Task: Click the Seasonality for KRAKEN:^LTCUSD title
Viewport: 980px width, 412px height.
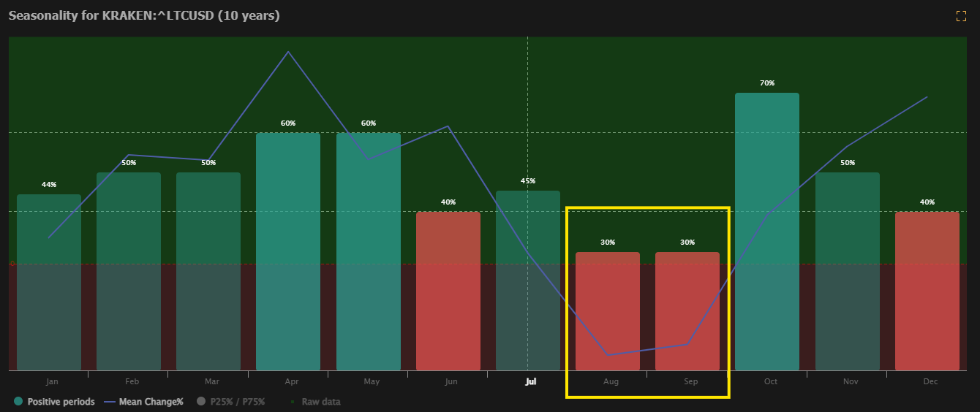Action: [x=144, y=15]
